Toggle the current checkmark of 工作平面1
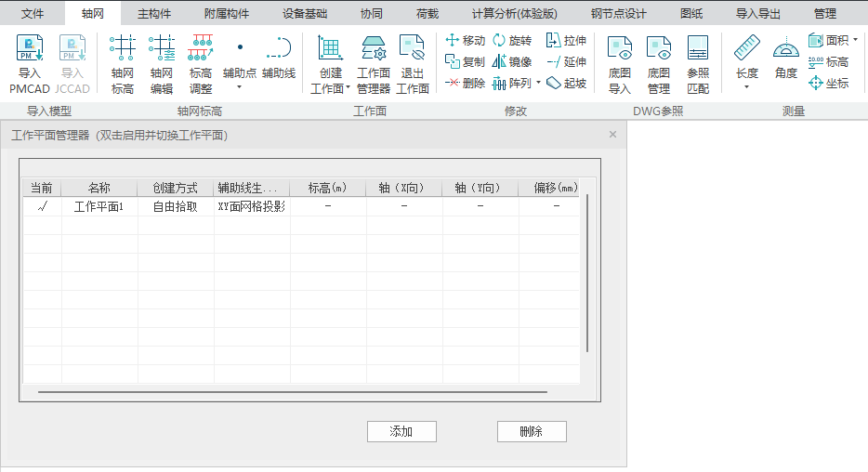 point(42,206)
